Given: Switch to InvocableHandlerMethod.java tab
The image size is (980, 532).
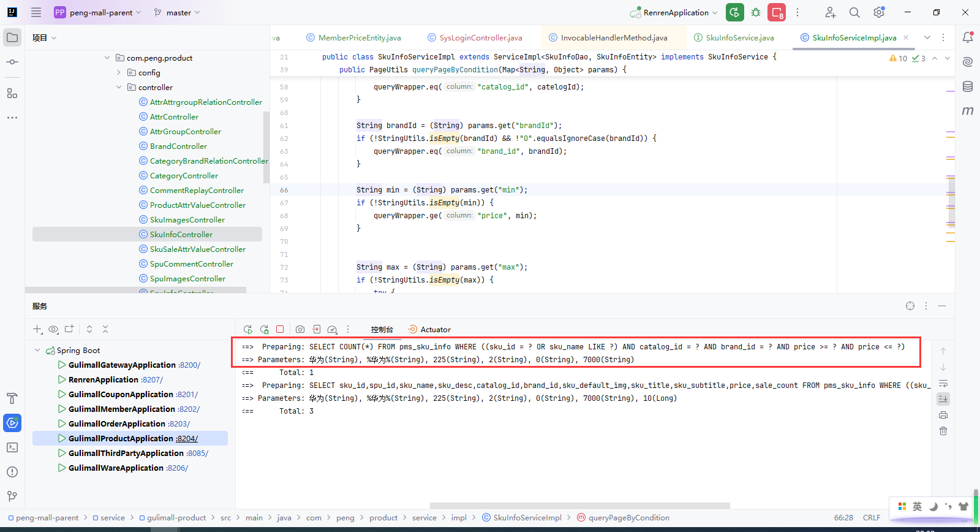Looking at the screenshot, I should point(608,37).
